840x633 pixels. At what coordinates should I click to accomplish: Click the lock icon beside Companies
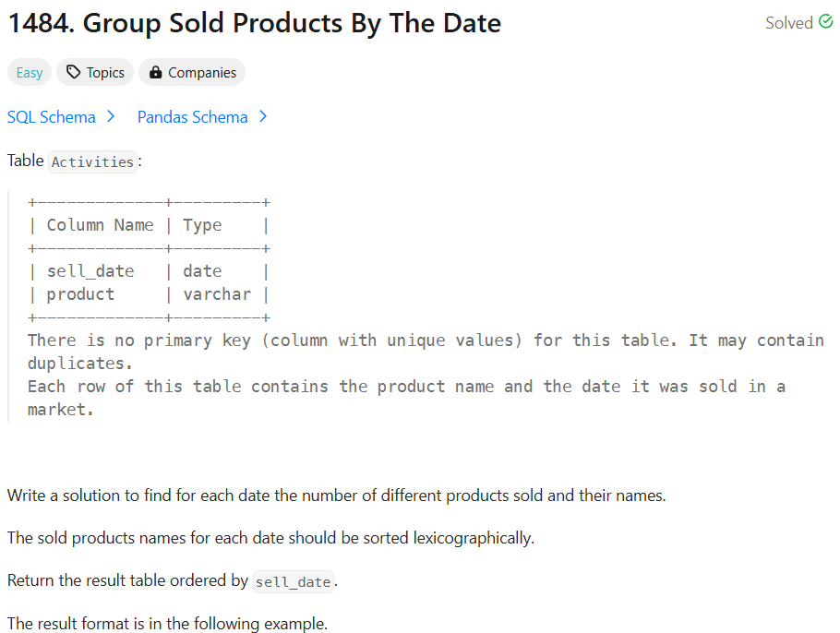pos(155,72)
